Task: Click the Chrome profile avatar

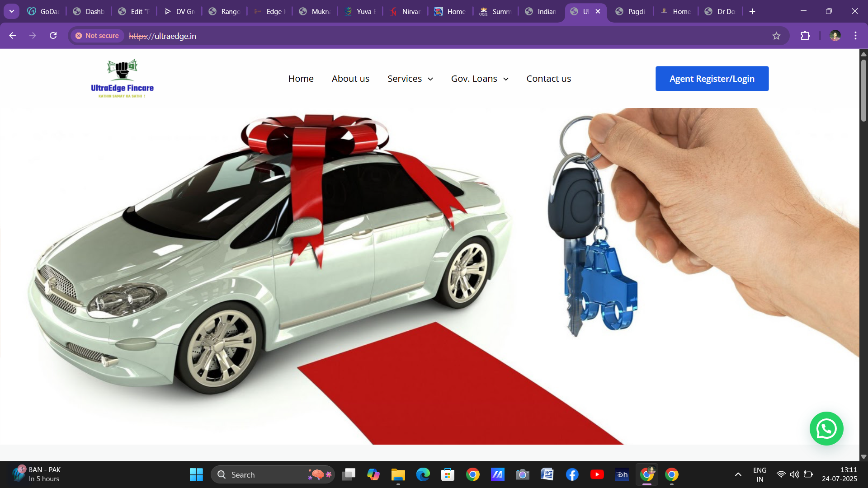Action: (x=835, y=36)
